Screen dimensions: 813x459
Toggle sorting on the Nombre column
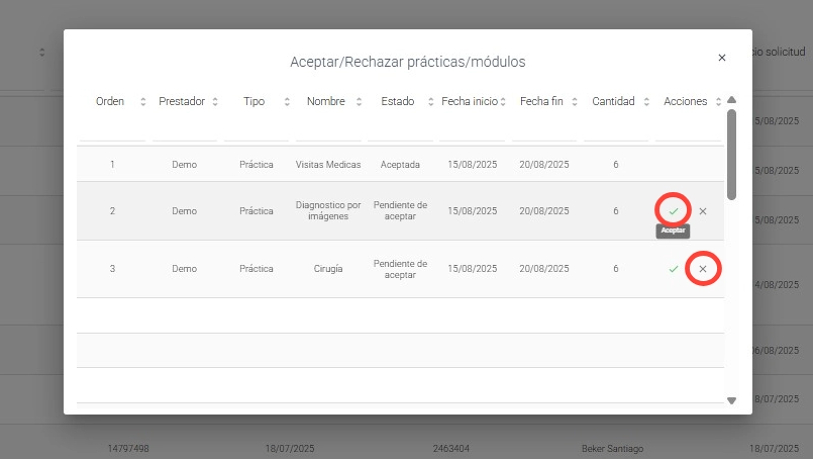pyautogui.click(x=359, y=102)
